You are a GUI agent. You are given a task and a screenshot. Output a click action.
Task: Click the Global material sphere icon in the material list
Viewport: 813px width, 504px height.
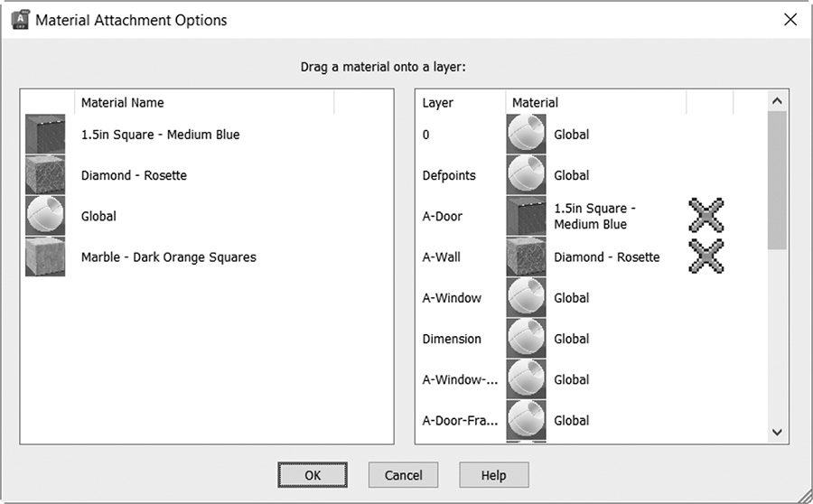tap(45, 216)
